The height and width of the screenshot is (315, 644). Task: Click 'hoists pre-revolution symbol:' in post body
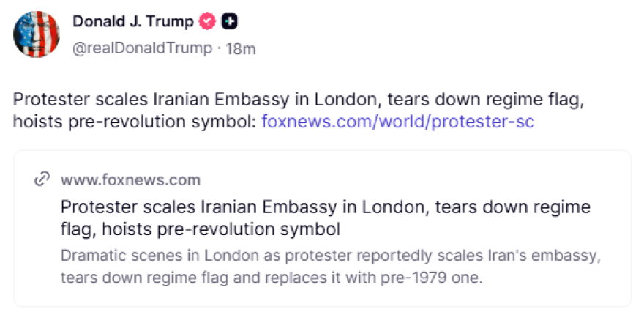tap(135, 122)
